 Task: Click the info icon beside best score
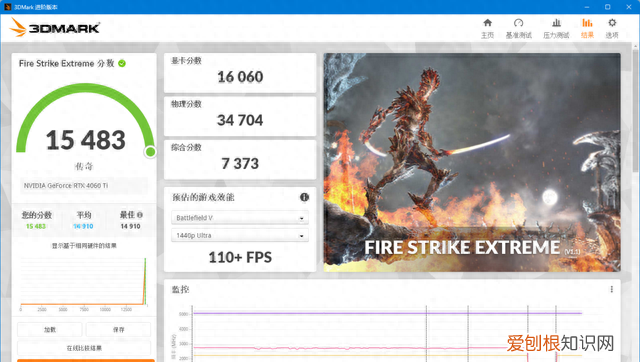coord(140,215)
